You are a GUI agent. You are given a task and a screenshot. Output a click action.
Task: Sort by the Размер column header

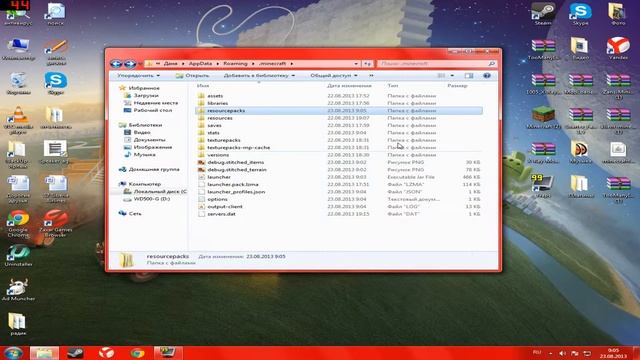(457, 86)
